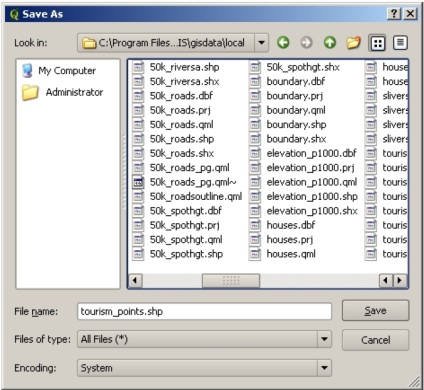Click the File name text field
The height and width of the screenshot is (390, 424).
pyautogui.click(x=205, y=311)
